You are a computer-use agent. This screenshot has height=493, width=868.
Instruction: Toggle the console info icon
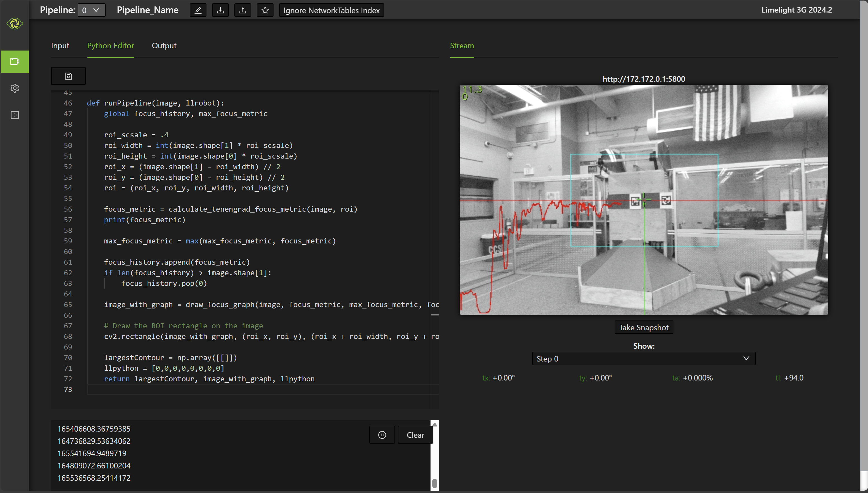coord(382,434)
